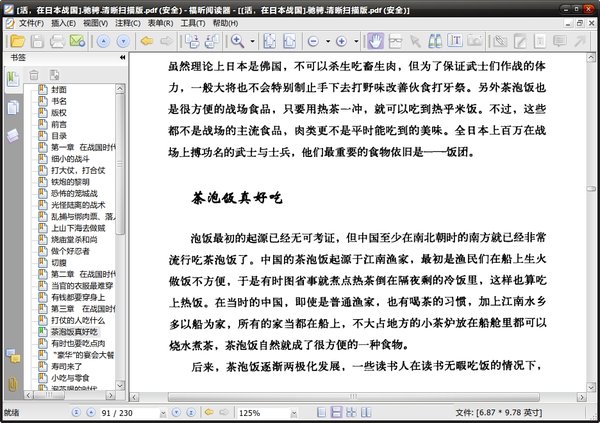Open the Attachments paperclip panel
This screenshot has height=423, width=600.
coord(13,383)
